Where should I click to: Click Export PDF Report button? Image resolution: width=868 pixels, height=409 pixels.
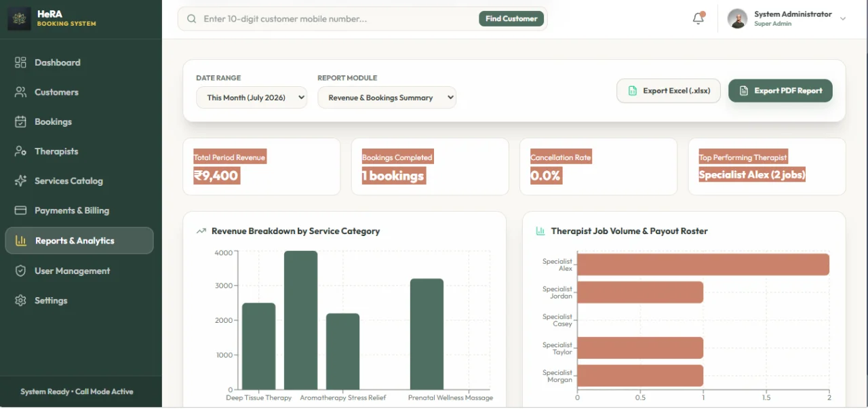(781, 91)
